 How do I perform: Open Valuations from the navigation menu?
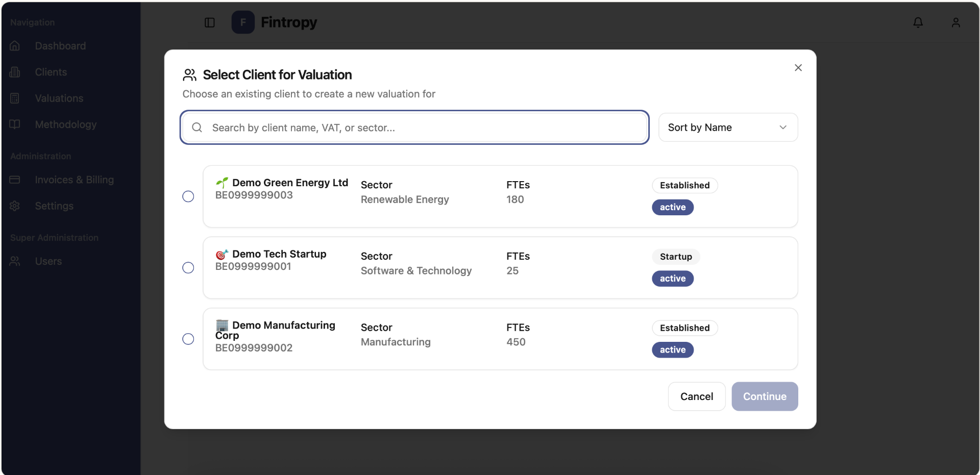59,98
